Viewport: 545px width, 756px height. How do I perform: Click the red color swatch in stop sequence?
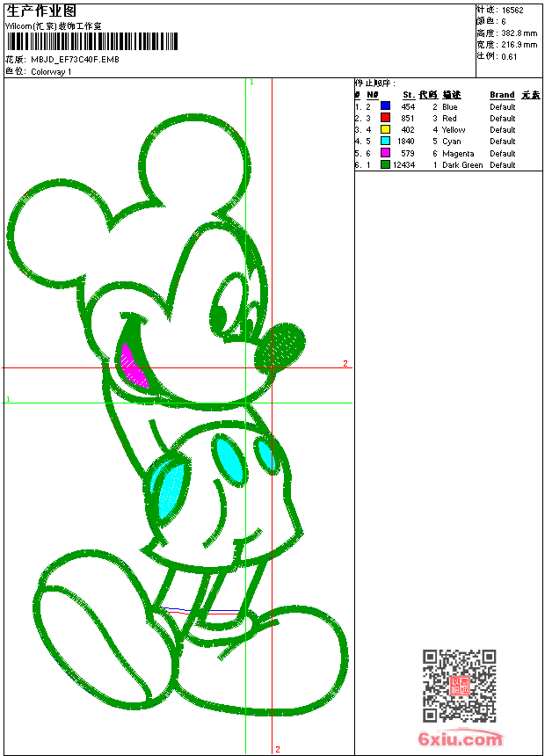[x=385, y=118]
